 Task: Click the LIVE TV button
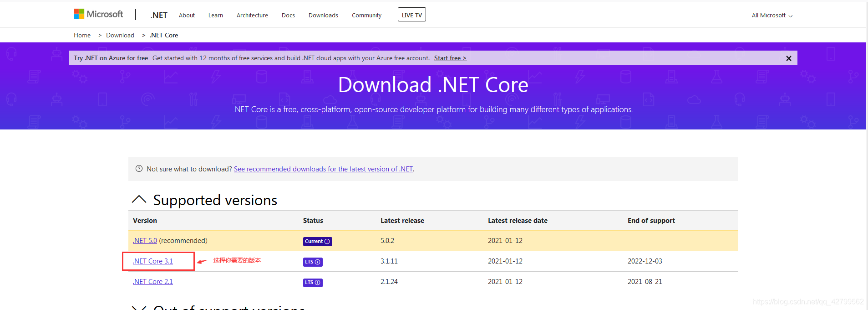(412, 15)
